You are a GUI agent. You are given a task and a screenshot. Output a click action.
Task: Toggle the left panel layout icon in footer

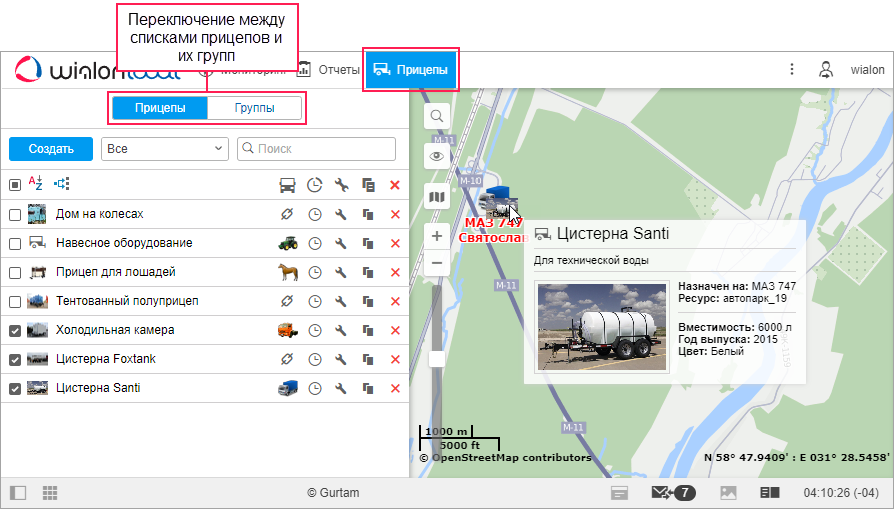(18, 493)
